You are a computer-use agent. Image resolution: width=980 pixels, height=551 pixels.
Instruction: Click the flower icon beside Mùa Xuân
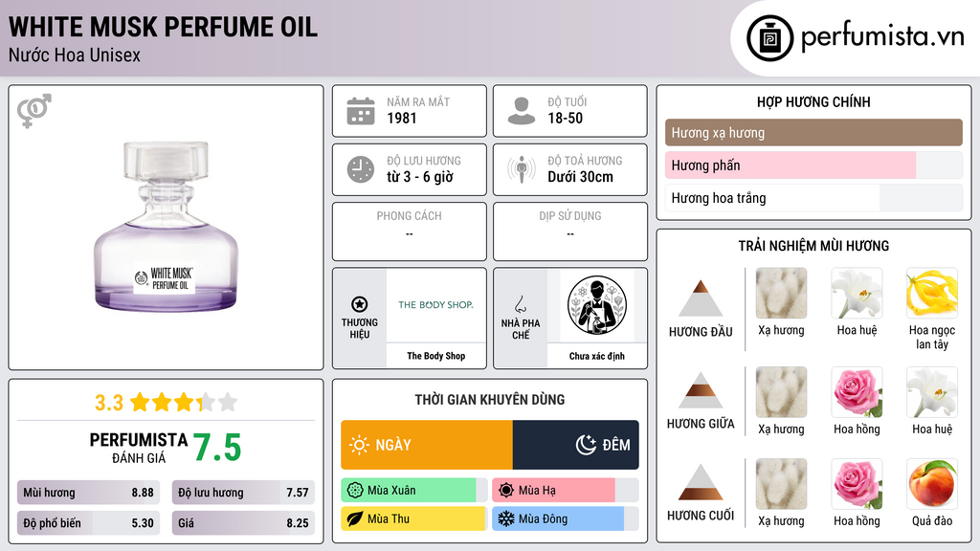[x=355, y=491]
